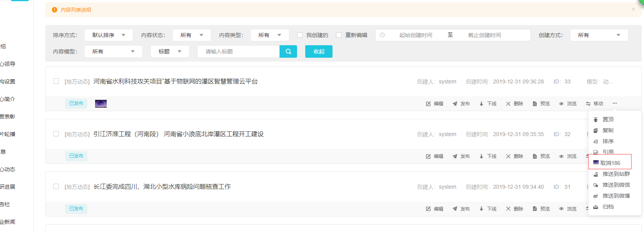This screenshot has width=644, height=232.
Task: Select the checkbox for the ID 33 article
Action: click(56, 81)
